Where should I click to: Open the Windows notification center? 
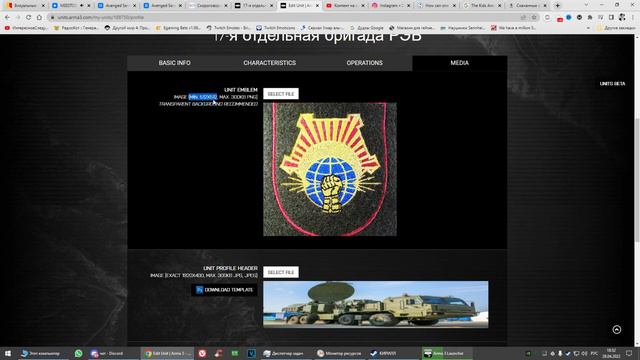(629, 353)
